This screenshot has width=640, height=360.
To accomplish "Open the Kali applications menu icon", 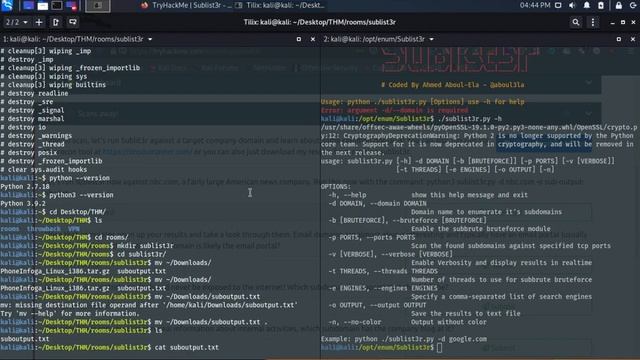I will (x=7, y=5).
